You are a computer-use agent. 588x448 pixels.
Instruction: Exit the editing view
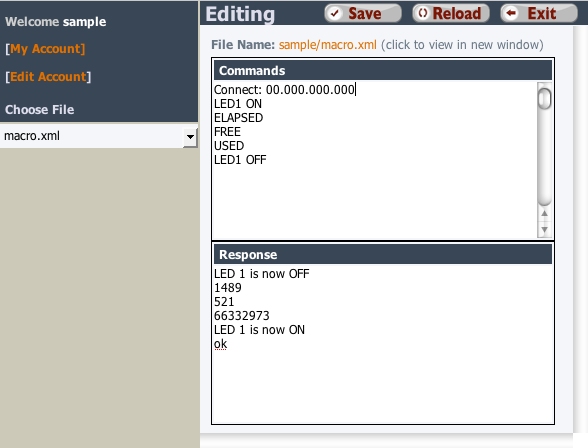point(539,13)
